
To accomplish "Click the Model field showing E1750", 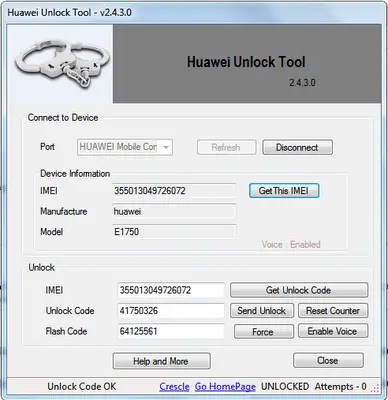I will (x=174, y=232).
